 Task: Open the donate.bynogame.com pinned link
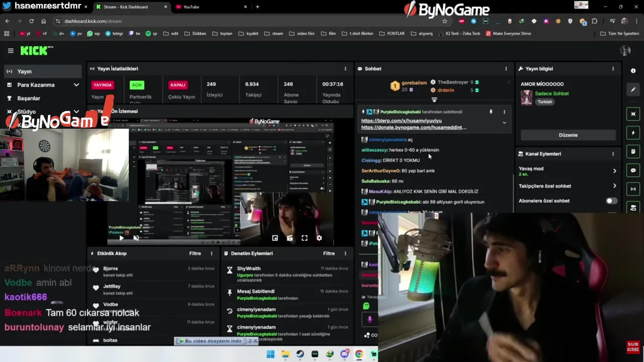coord(414,128)
